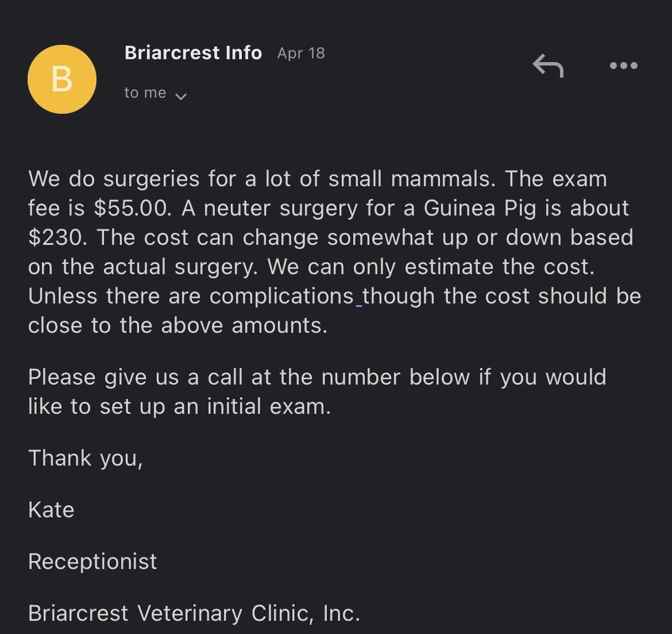Viewport: 672px width, 634px height.
Task: Expand recipient details chevron beside "to me"
Action: click(181, 96)
